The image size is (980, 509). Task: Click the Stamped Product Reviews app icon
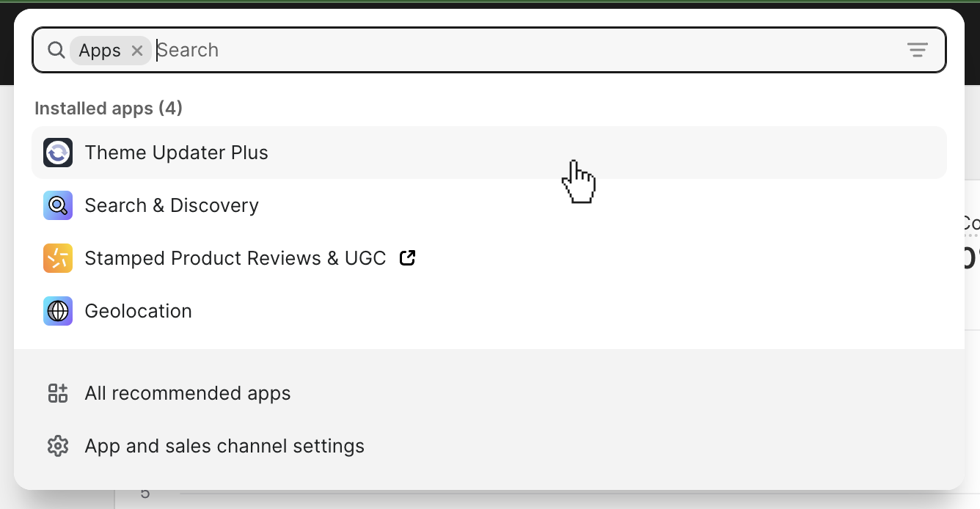58,258
